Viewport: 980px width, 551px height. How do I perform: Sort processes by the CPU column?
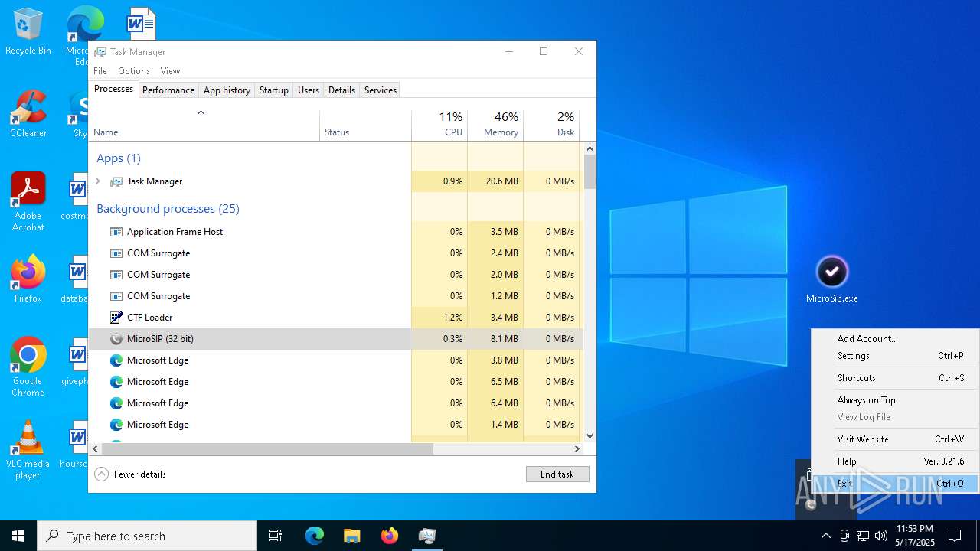pos(439,126)
